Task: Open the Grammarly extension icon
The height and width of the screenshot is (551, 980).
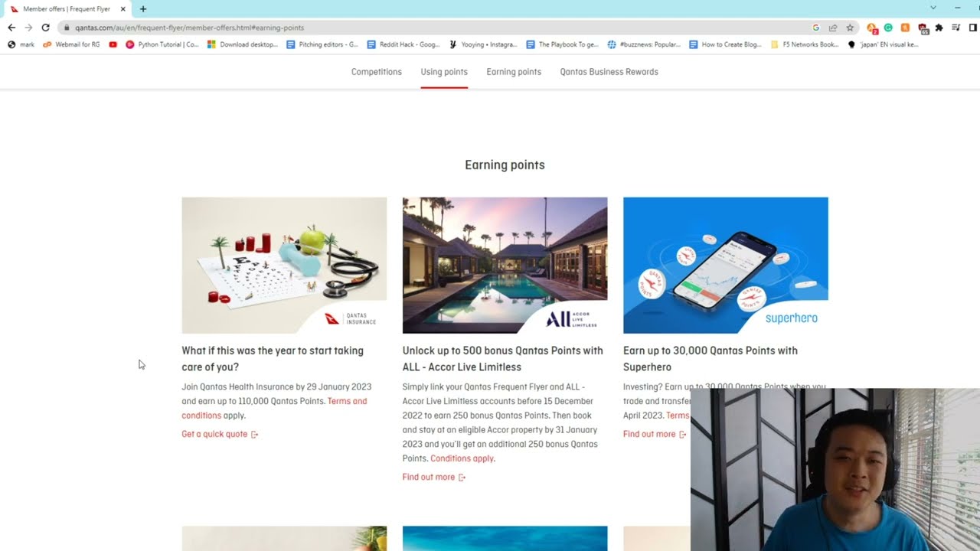Action: click(888, 28)
